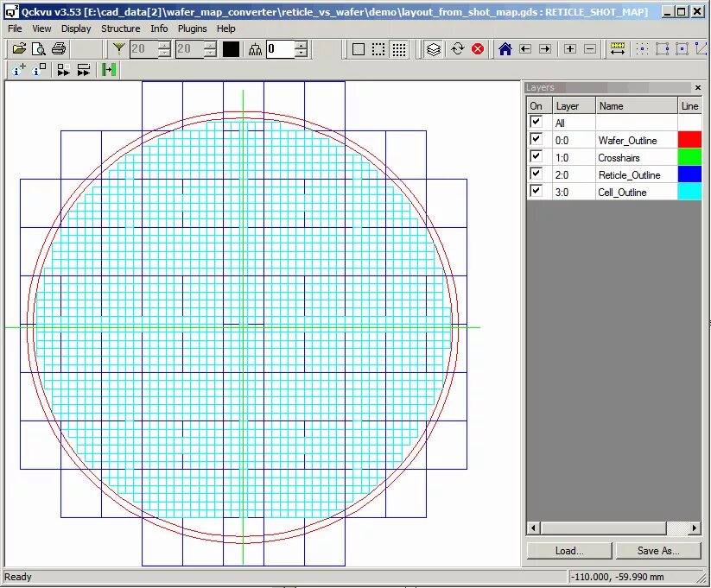711x588 pixels.
Task: Click the cyan Cell_Outline line color swatch
Action: (x=689, y=191)
